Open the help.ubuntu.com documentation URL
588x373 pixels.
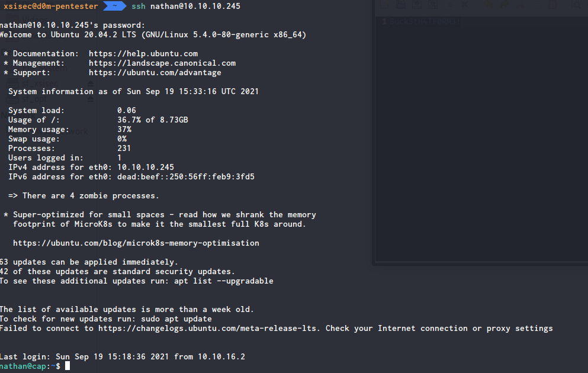(x=143, y=54)
